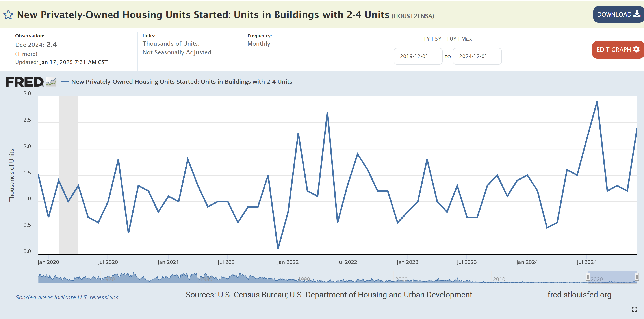Image resolution: width=644 pixels, height=319 pixels.
Task: Open fullscreen via the expand icon
Action: click(634, 309)
